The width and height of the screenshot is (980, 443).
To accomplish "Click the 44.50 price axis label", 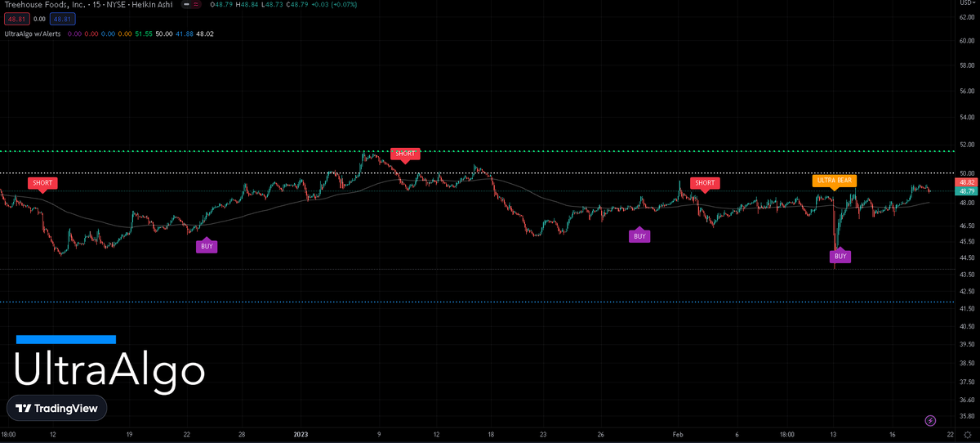I will click(x=969, y=257).
